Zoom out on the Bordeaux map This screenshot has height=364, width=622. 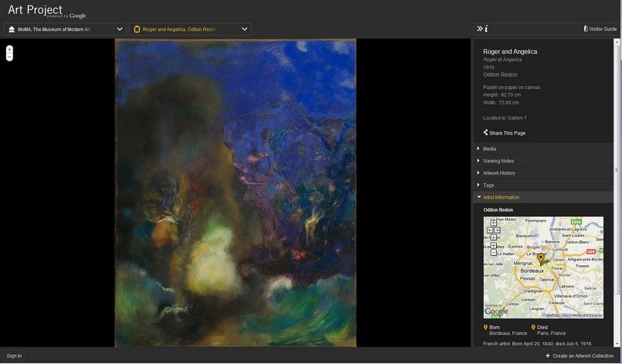[x=493, y=253]
